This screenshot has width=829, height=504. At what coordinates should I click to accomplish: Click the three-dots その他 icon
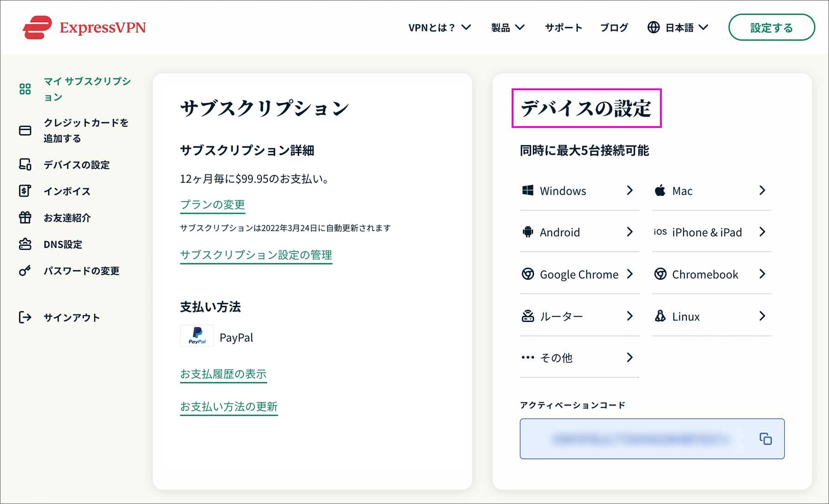(528, 357)
